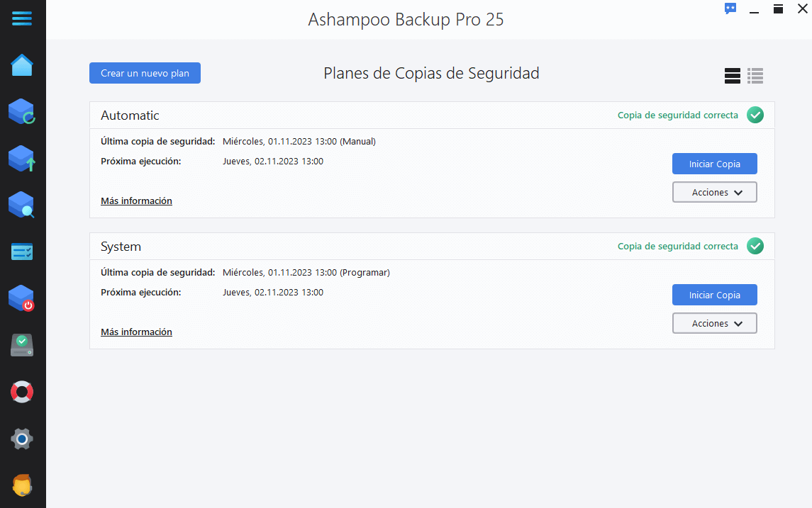812x508 pixels.
Task: Click the cube with red power icon
Action: (22, 298)
